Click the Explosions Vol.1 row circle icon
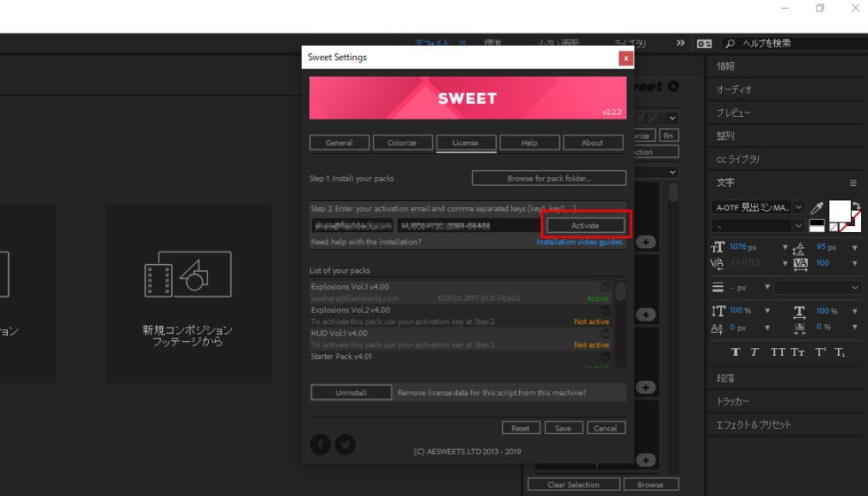Image resolution: width=868 pixels, height=496 pixels. pyautogui.click(x=606, y=287)
